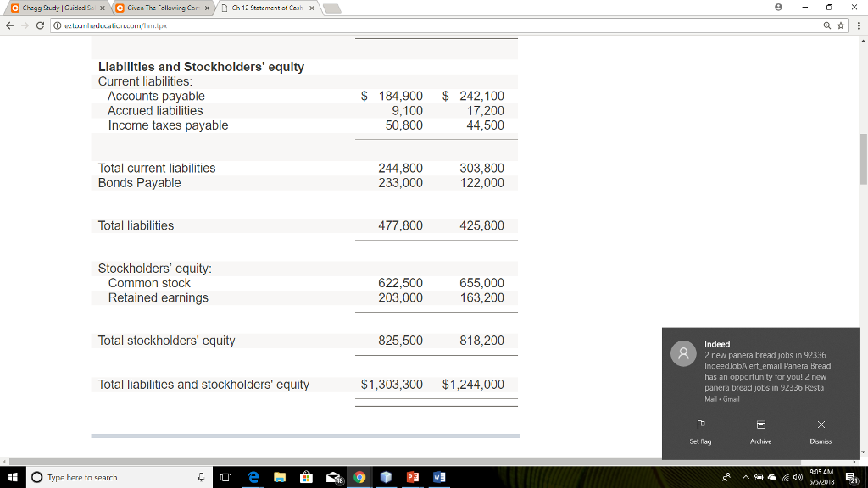Image resolution: width=868 pixels, height=488 pixels.
Task: Open the Microsoft Store from taskbar
Action: (x=306, y=477)
